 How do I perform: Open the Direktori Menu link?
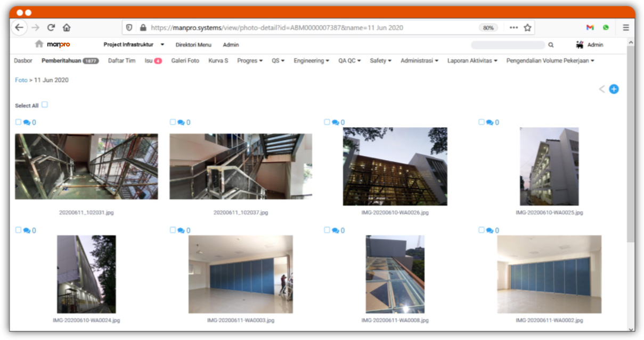click(x=193, y=45)
